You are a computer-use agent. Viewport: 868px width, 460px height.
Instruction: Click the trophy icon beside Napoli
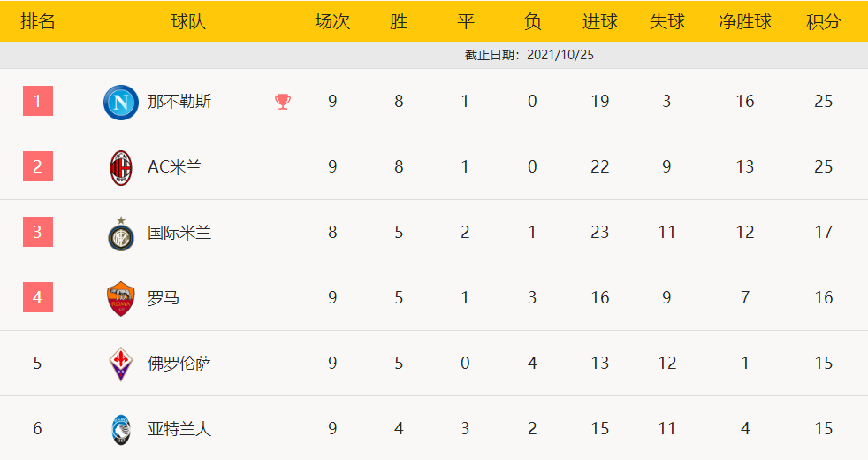tap(283, 102)
